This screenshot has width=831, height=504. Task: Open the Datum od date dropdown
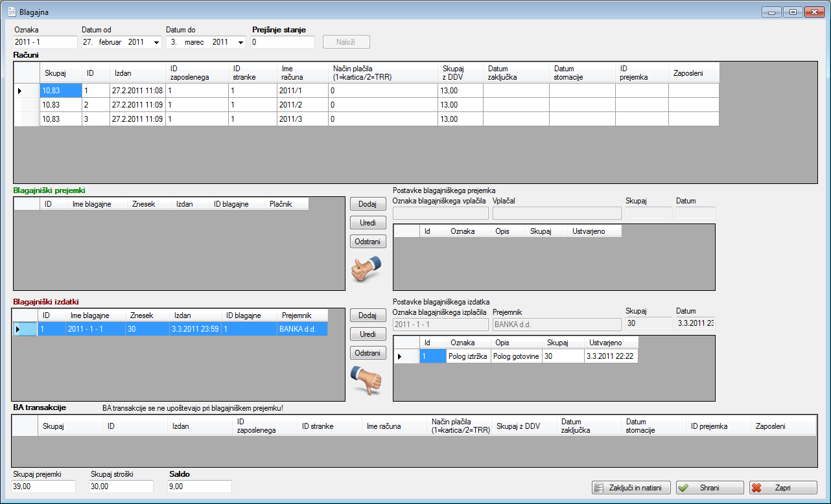pyautogui.click(x=156, y=42)
